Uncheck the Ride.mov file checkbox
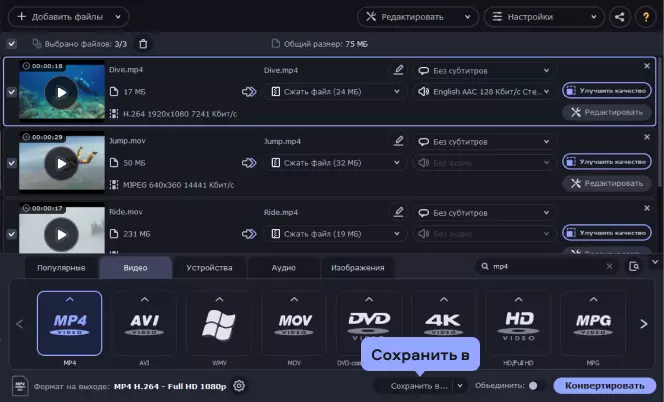Viewport: 664px width, 402px height. [11, 234]
